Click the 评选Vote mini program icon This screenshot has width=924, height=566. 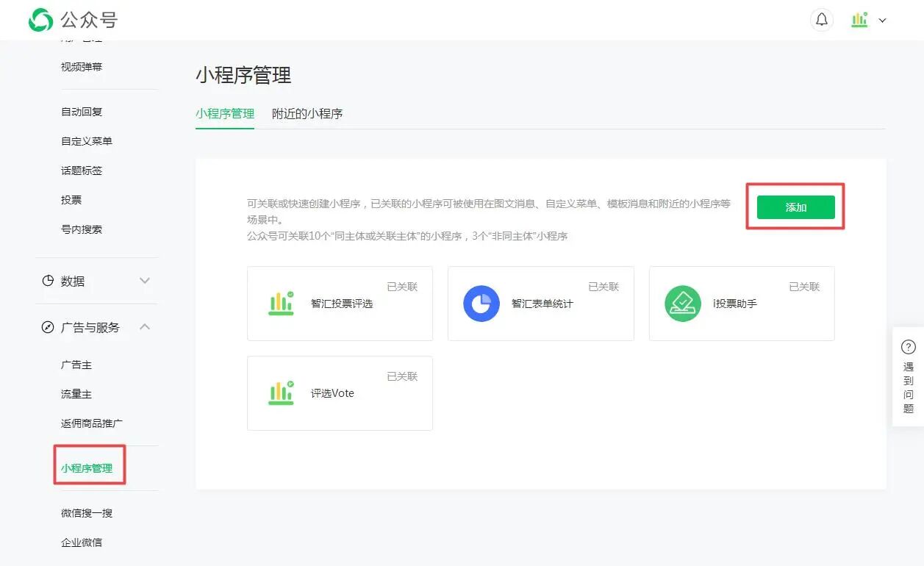pos(281,393)
